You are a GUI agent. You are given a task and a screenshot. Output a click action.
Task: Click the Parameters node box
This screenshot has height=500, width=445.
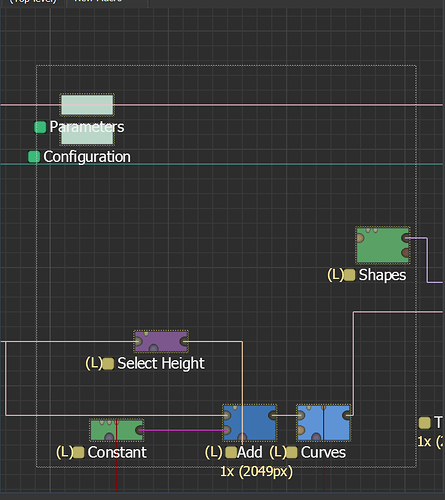pyautogui.click(x=87, y=105)
